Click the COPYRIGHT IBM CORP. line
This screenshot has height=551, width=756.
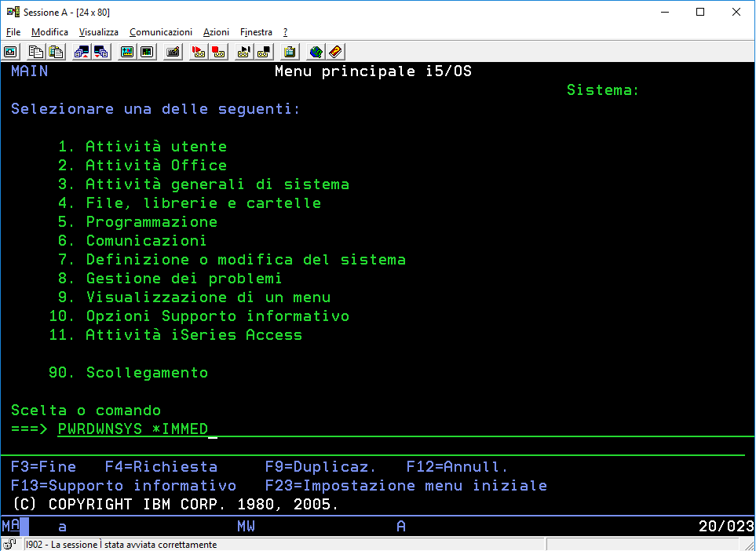point(176,504)
